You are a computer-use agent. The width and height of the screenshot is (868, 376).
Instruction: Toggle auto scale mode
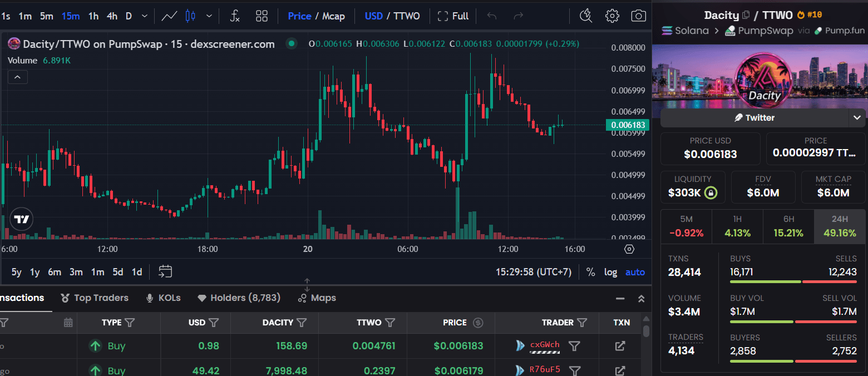[x=635, y=272]
